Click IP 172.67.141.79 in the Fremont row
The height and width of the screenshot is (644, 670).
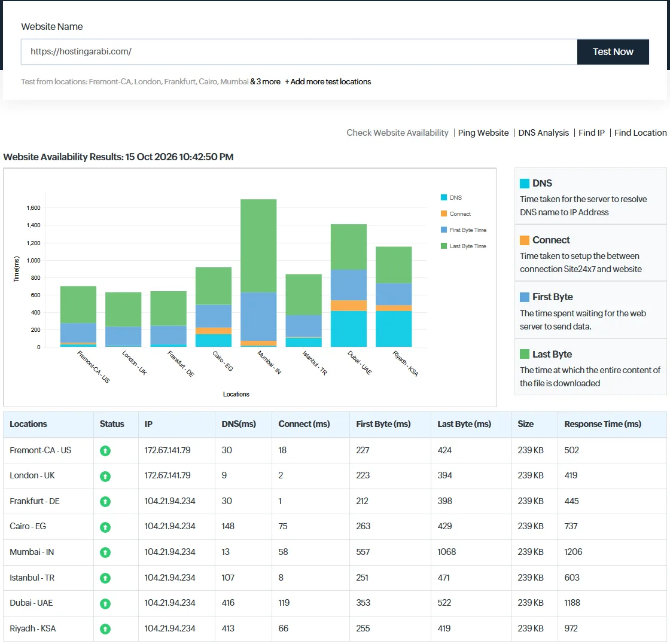click(167, 450)
